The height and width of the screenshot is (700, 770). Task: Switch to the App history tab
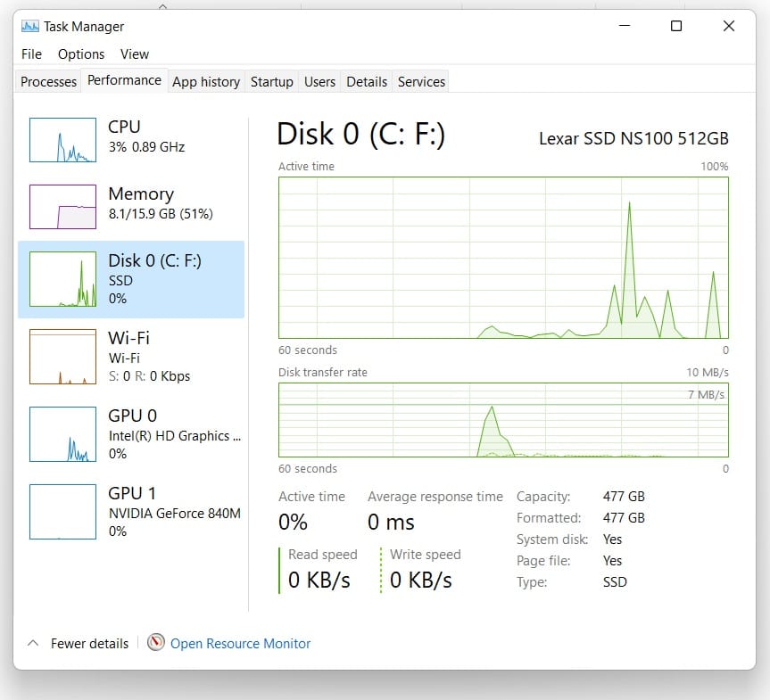tap(206, 81)
